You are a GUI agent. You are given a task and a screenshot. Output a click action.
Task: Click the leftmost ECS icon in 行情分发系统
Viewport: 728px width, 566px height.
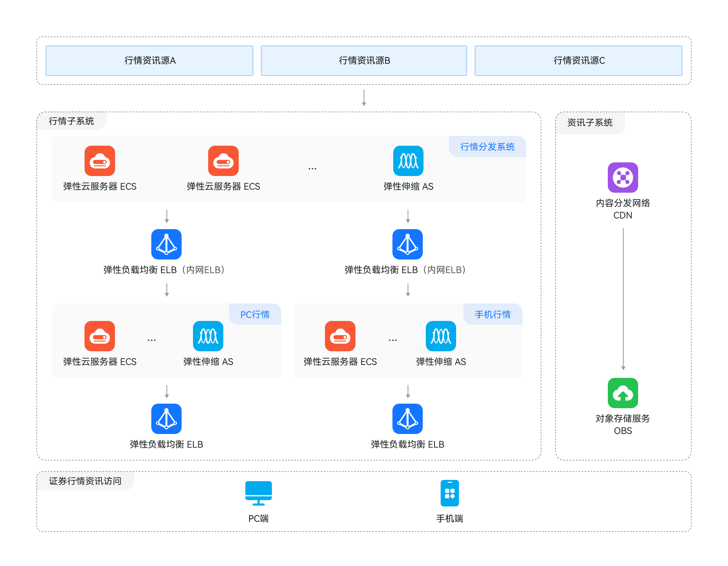[x=99, y=161]
